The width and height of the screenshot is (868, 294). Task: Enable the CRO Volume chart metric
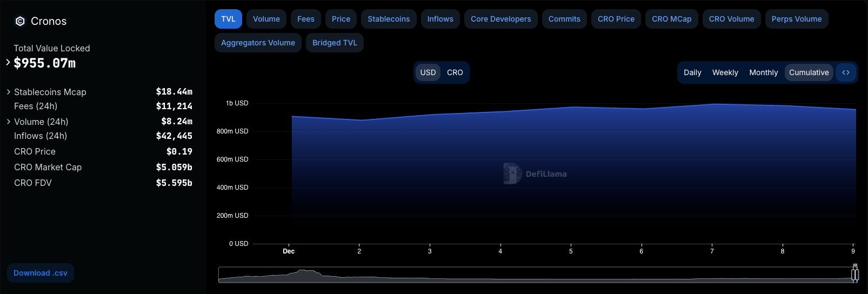coord(732,19)
